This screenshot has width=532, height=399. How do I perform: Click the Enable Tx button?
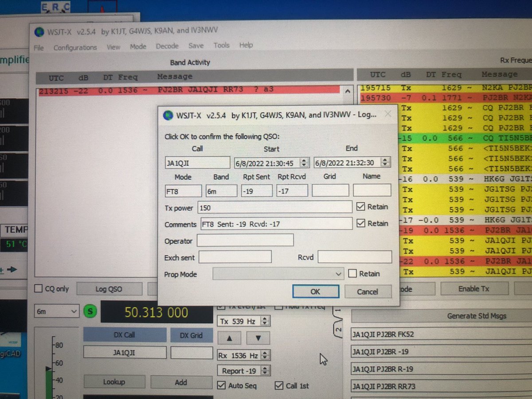[x=474, y=289]
